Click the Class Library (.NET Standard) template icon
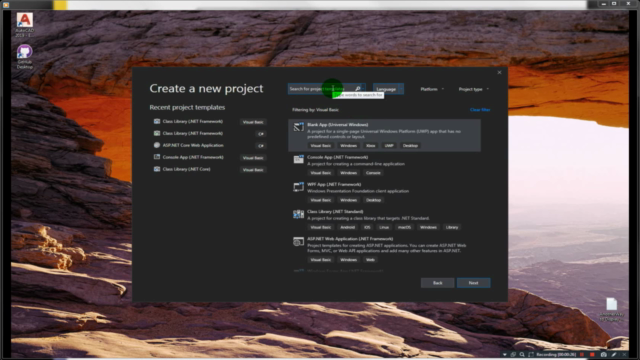640x360 pixels. [x=298, y=214]
